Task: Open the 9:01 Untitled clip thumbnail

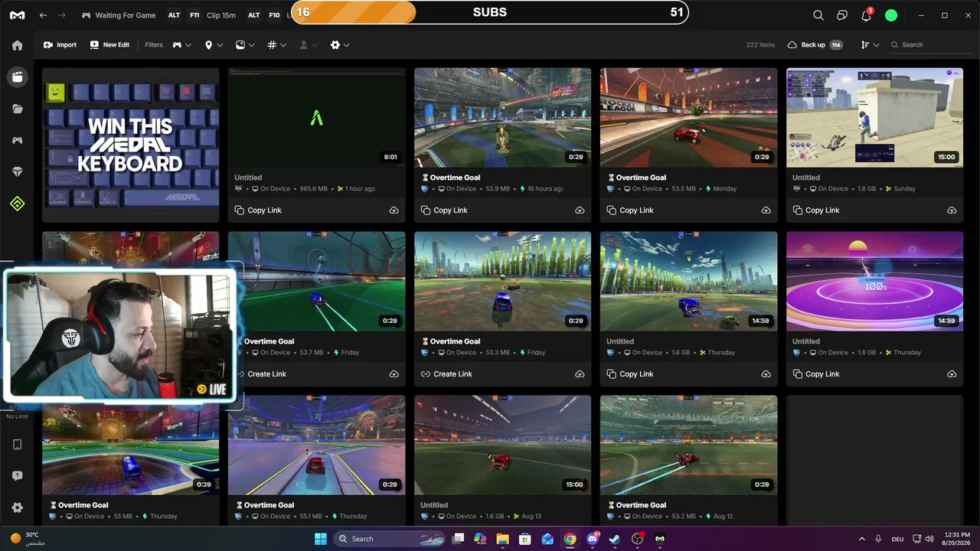Action: [x=316, y=118]
